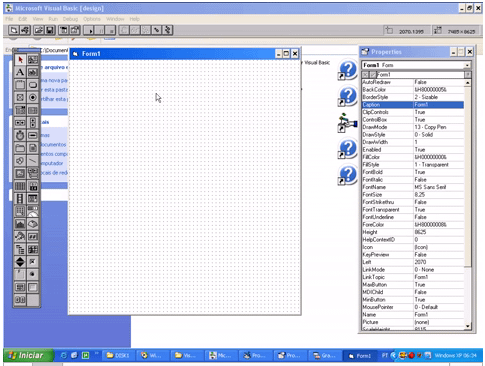Image resolution: width=485 pixels, height=366 pixels.
Task: Choose the Outline control tool
Action: tap(20, 249)
